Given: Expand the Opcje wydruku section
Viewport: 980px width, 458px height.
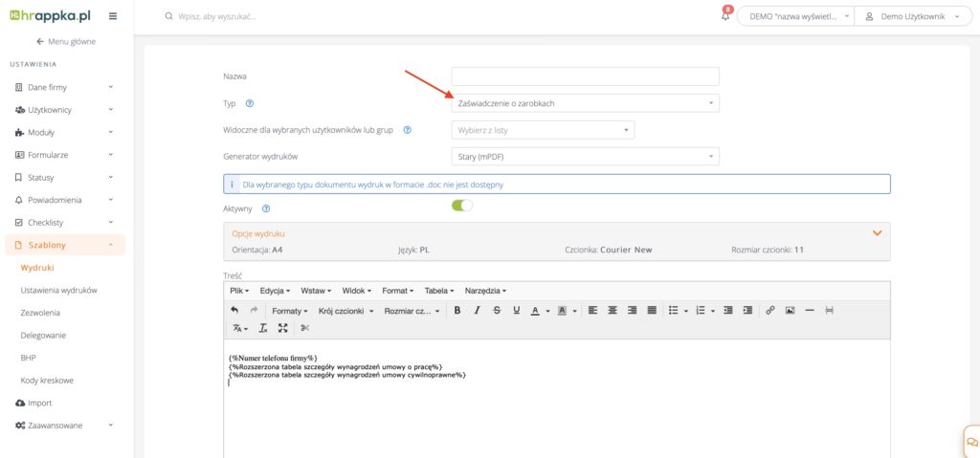Looking at the screenshot, I should pyautogui.click(x=877, y=232).
